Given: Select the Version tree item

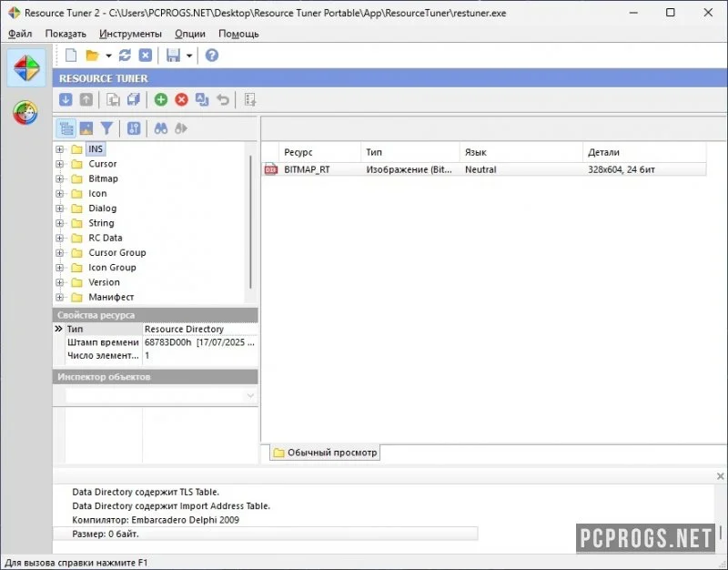Looking at the screenshot, I should coord(104,282).
